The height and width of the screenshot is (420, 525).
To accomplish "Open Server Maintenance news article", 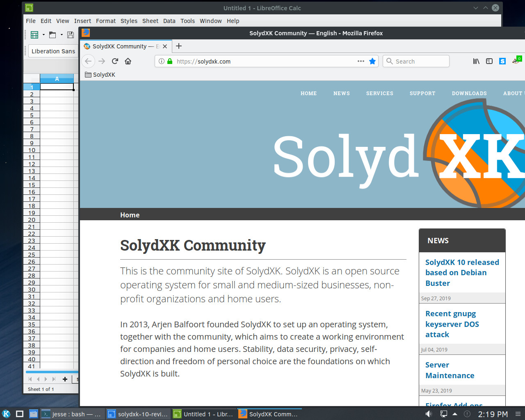I will pyautogui.click(x=450, y=370).
